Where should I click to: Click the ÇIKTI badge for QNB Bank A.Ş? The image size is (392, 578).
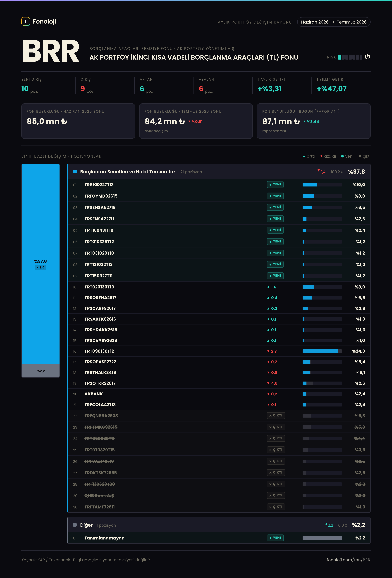coord(276,495)
